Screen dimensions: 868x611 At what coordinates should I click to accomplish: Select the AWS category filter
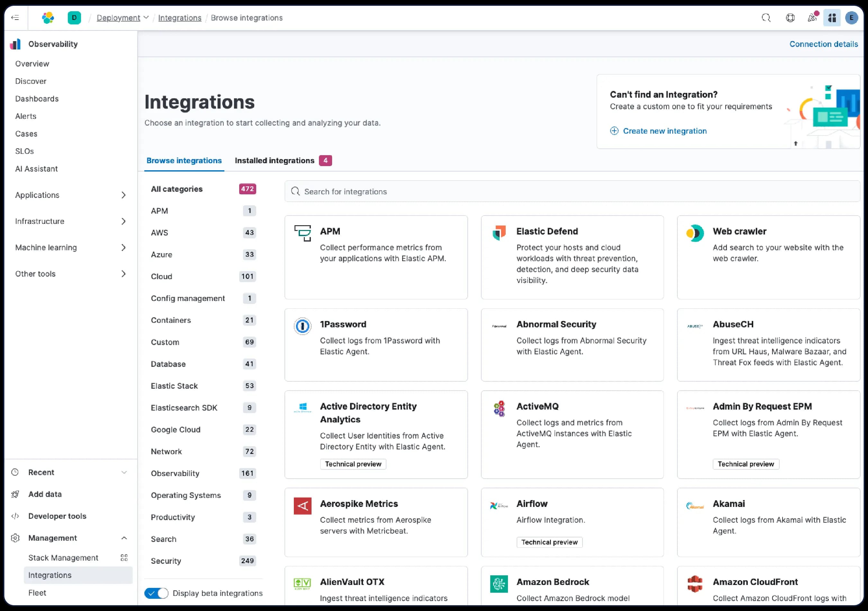pos(203,232)
